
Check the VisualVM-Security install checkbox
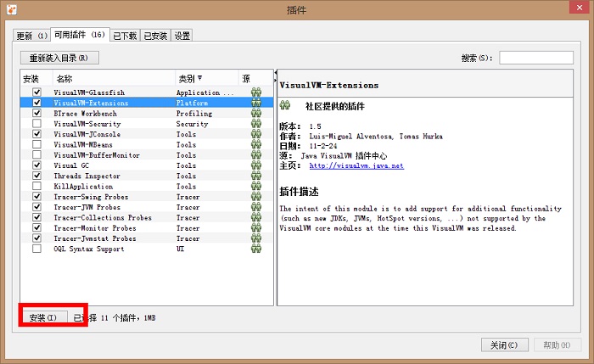tap(36, 124)
